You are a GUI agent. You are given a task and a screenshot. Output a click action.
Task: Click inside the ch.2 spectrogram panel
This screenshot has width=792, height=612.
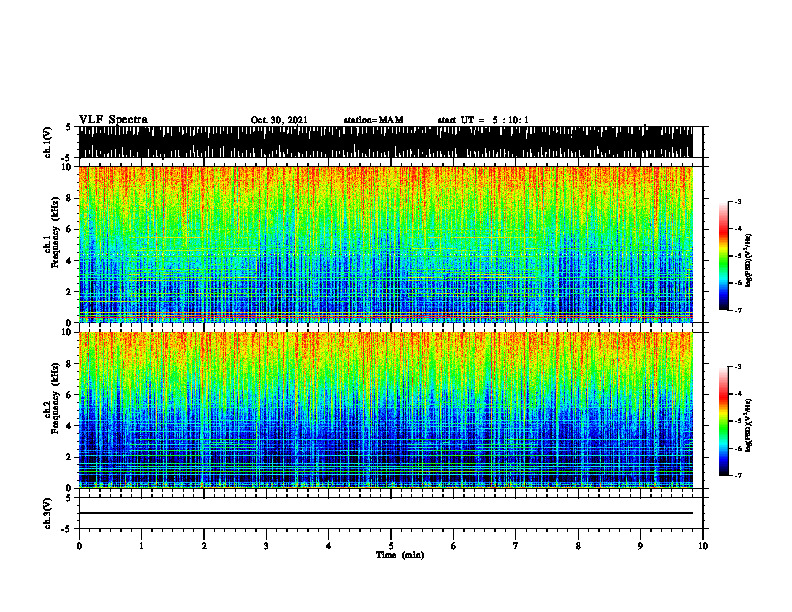(x=385, y=410)
